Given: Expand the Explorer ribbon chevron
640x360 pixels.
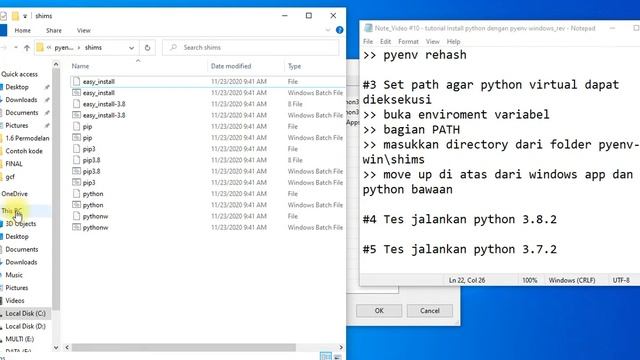Looking at the screenshot, I should 328,30.
